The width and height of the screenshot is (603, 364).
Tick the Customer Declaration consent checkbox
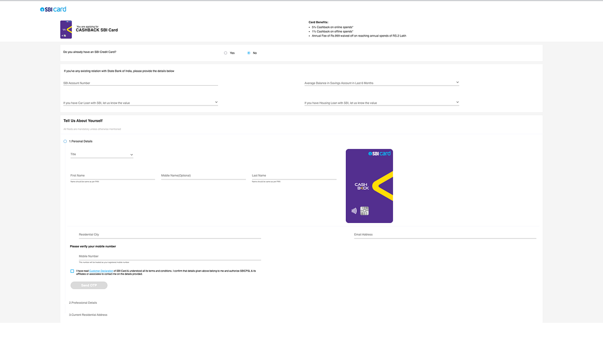coord(72,271)
